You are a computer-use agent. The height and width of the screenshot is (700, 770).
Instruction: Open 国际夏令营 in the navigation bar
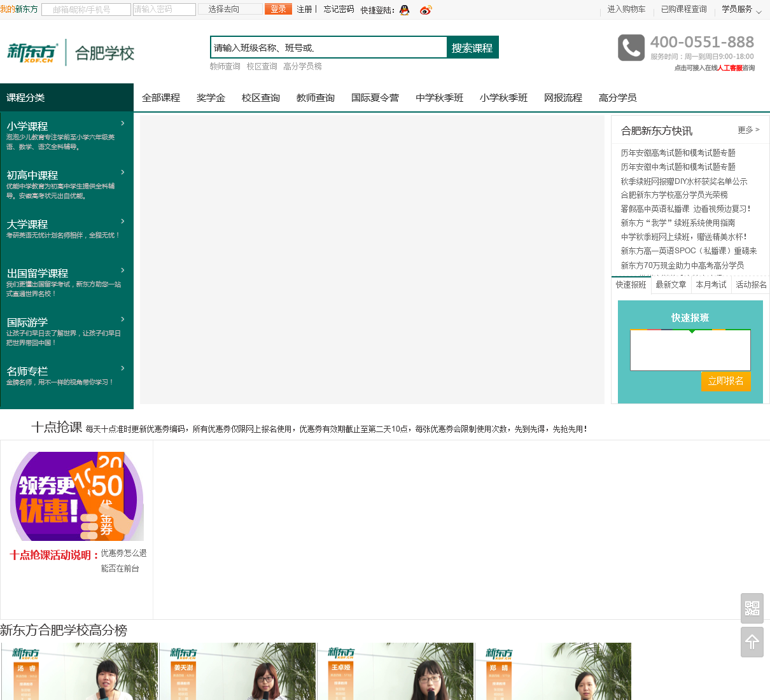tap(375, 98)
